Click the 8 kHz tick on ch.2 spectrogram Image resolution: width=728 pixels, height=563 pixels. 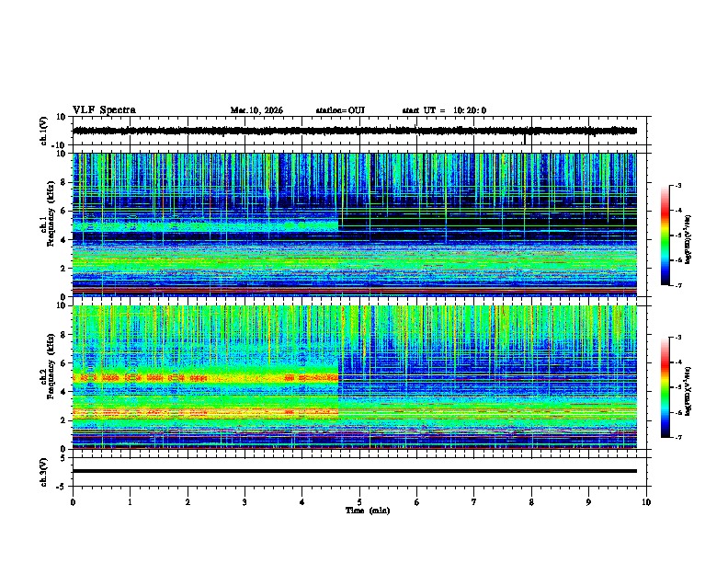pyautogui.click(x=63, y=335)
